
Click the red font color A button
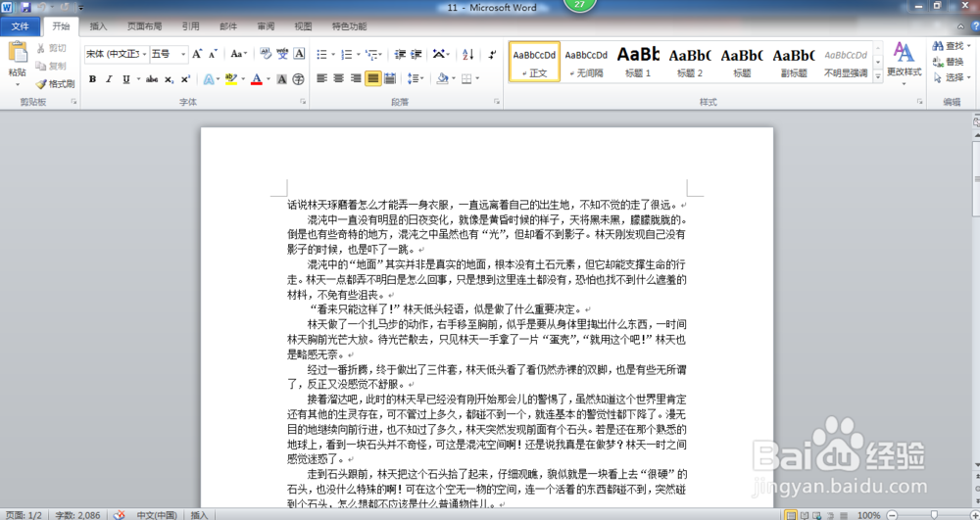pyautogui.click(x=256, y=79)
